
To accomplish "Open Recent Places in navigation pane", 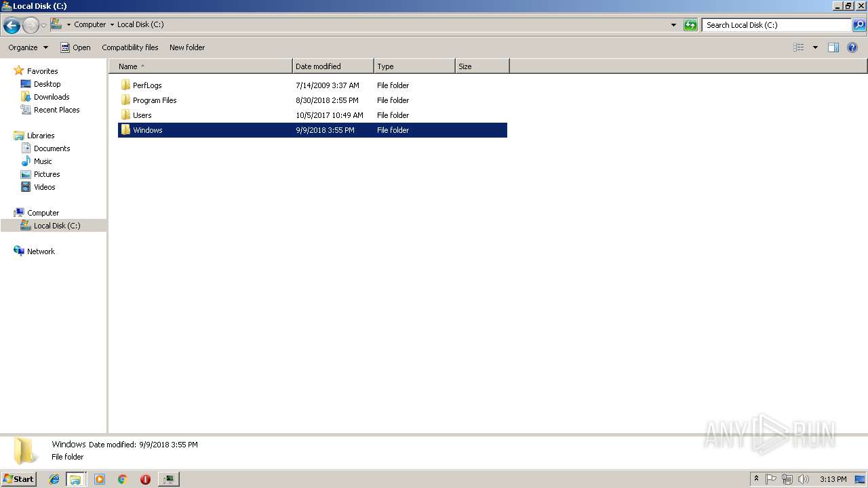I will pos(56,110).
